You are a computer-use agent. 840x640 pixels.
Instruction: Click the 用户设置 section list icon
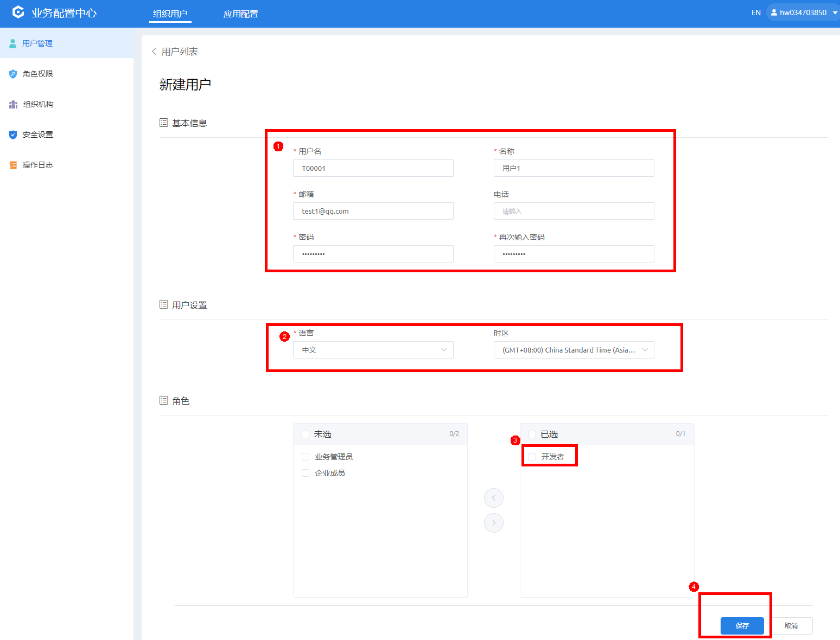click(163, 304)
